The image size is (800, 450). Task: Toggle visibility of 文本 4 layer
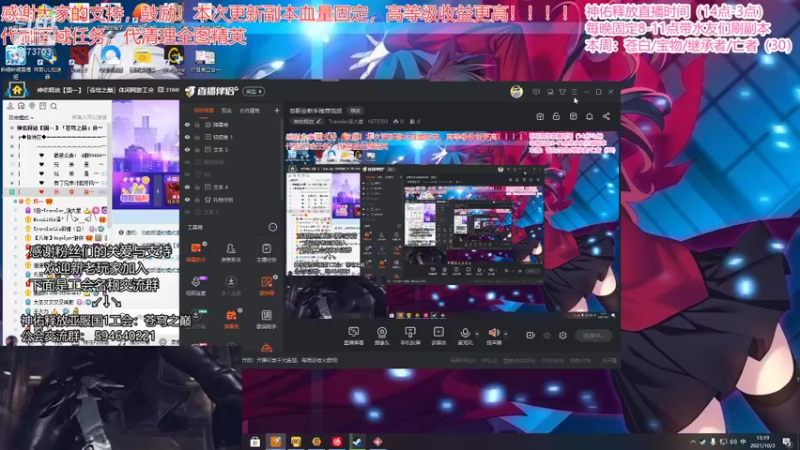click(x=187, y=187)
